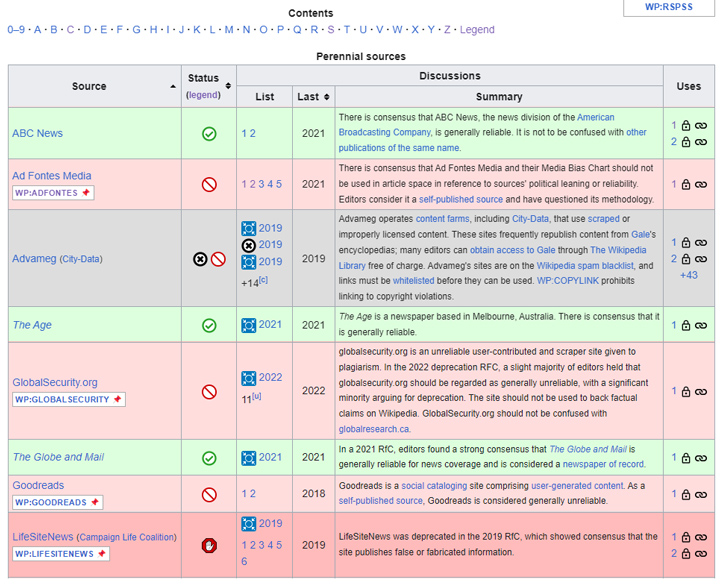The width and height of the screenshot is (720, 587).
Task: Click the padlock icon in GlobalSecurity.org uses
Action: pyautogui.click(x=686, y=392)
